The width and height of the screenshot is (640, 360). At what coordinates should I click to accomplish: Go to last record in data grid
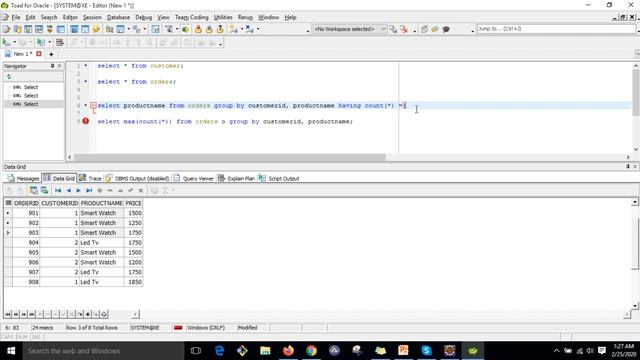(x=89, y=190)
